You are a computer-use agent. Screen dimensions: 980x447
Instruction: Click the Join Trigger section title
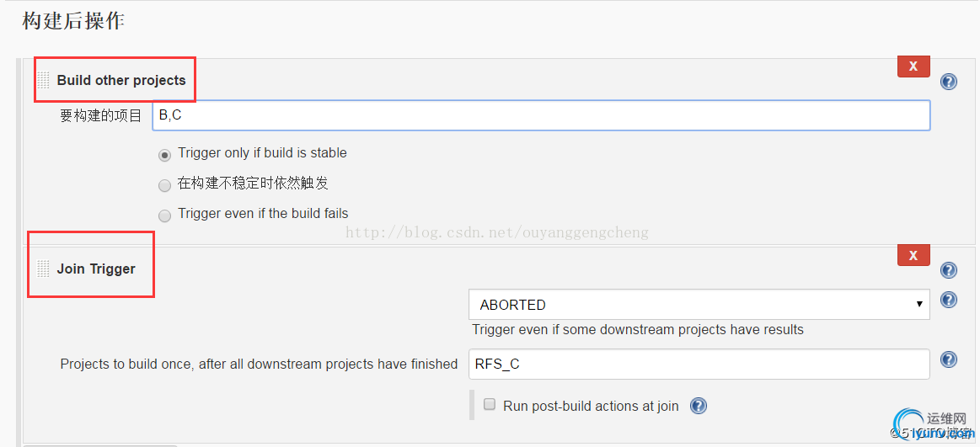tap(96, 269)
